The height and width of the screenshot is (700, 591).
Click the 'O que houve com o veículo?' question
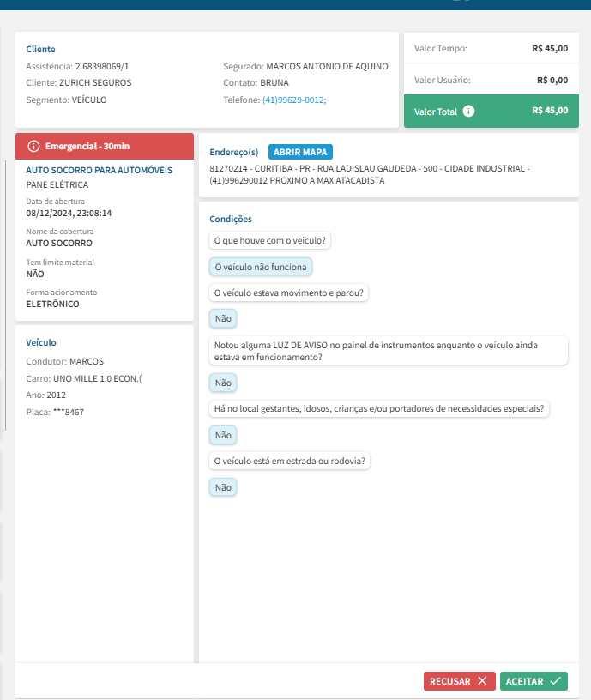[x=271, y=240]
